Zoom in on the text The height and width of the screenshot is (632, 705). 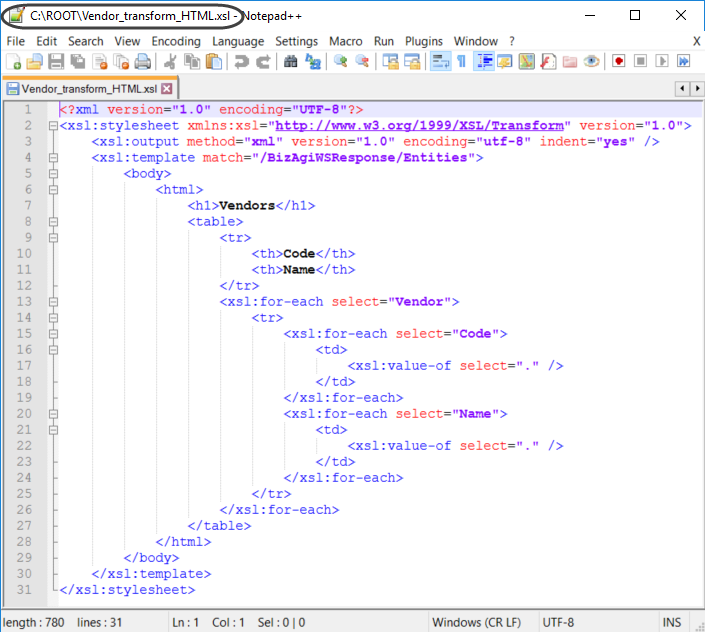340,62
